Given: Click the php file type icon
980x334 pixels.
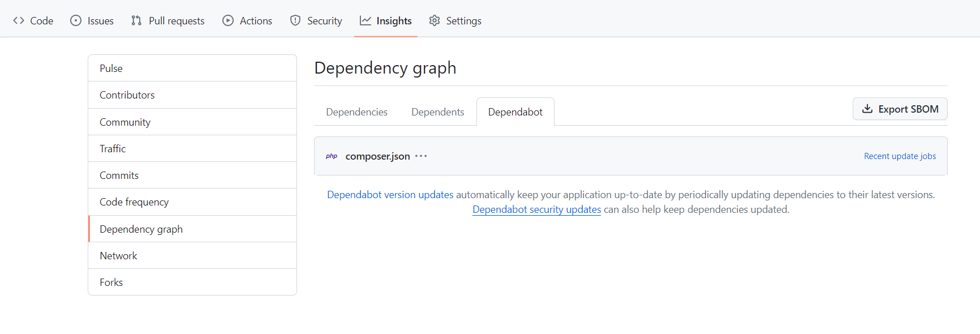Looking at the screenshot, I should (332, 156).
